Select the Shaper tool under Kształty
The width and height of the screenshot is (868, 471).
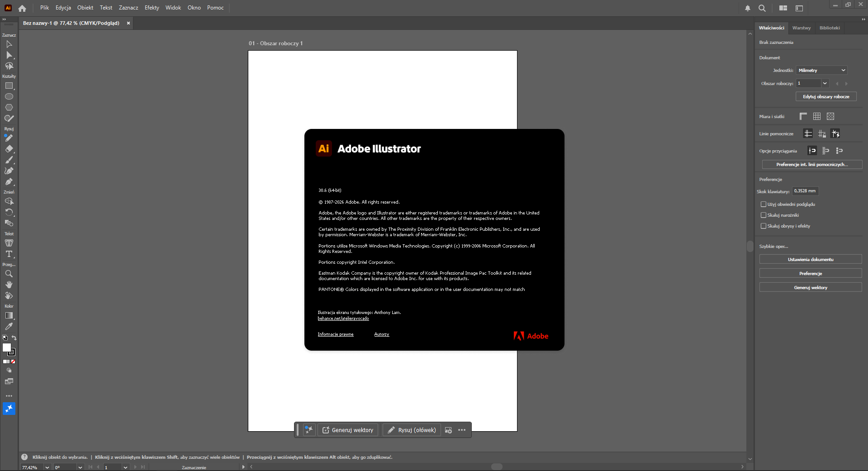[x=9, y=118]
